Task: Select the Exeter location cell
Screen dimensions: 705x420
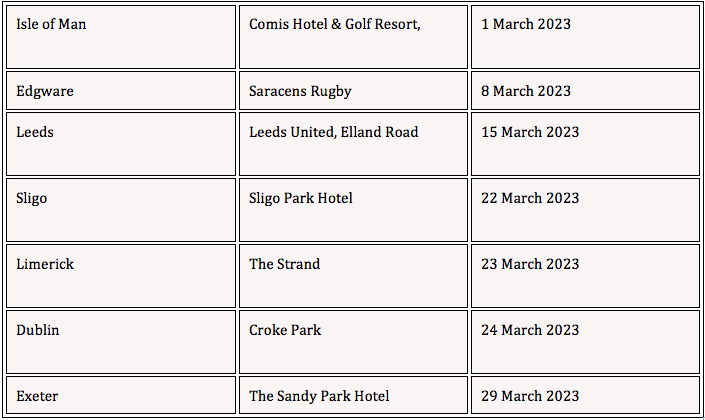Action: point(121,395)
